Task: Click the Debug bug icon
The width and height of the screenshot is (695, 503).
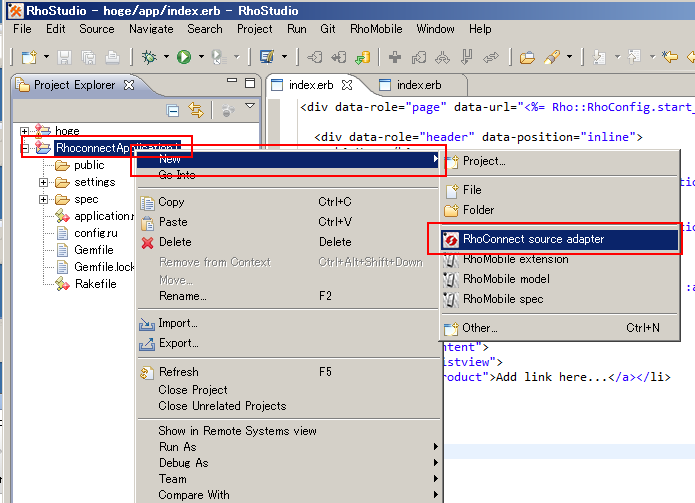Action: pyautogui.click(x=149, y=57)
